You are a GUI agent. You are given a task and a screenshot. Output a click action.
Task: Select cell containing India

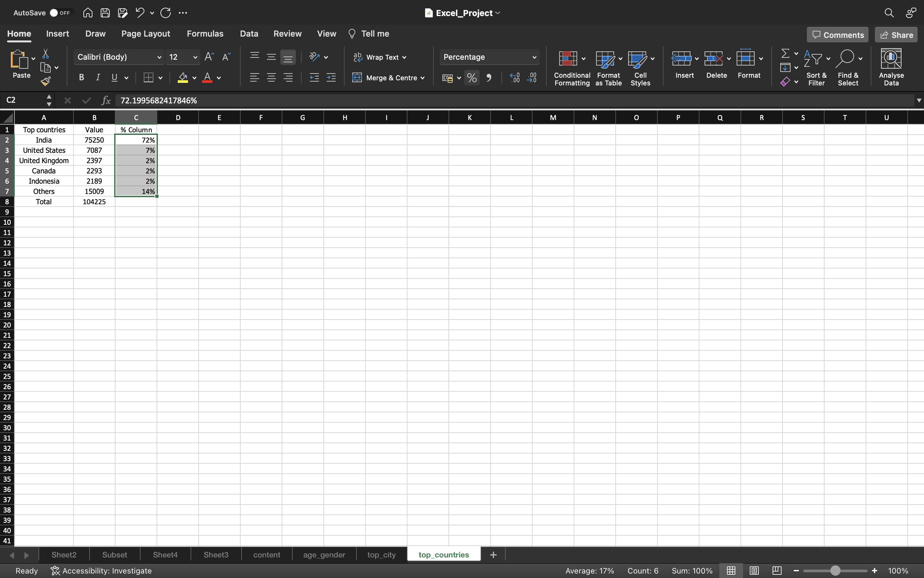click(x=44, y=140)
